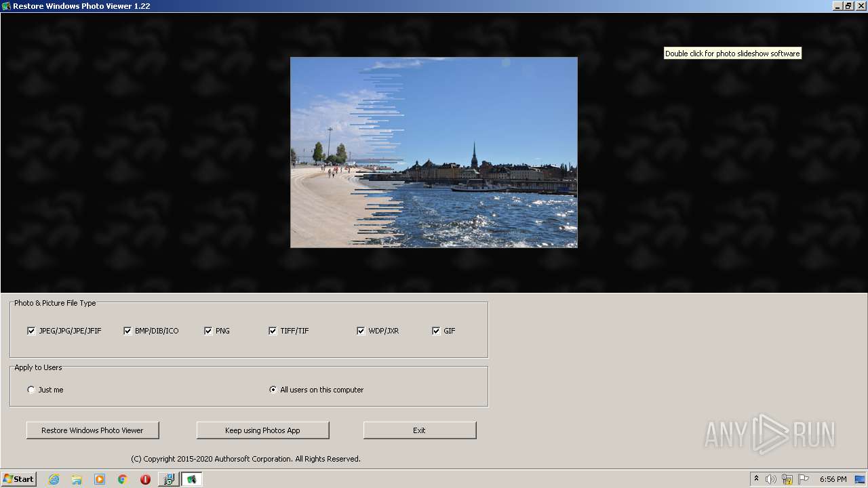Click the 'Photo & Picture File Type' group label

click(x=55, y=303)
